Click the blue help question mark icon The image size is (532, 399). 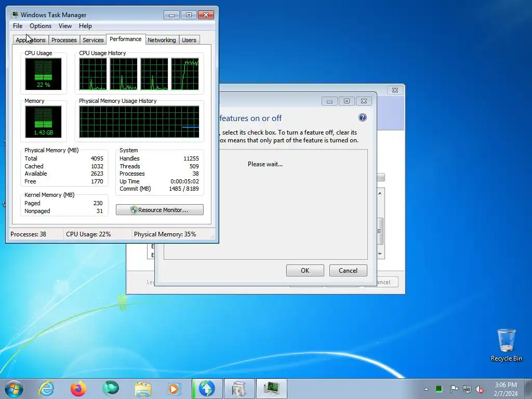[362, 117]
